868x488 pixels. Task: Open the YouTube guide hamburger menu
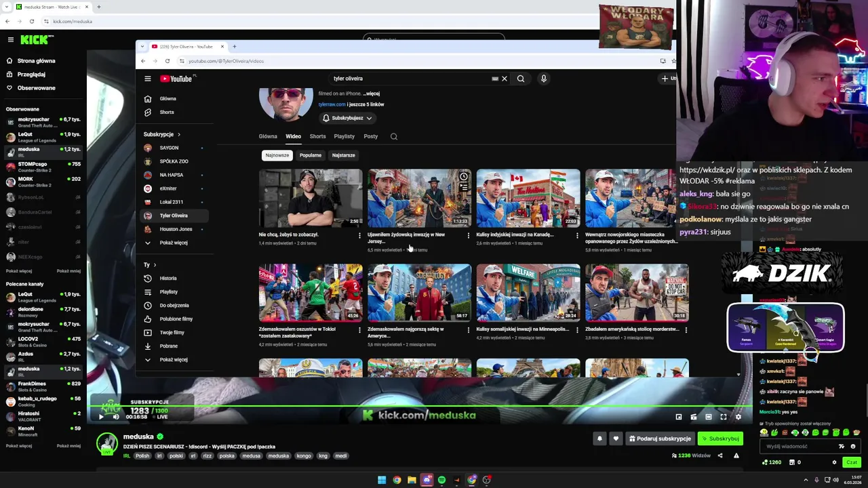pos(147,79)
